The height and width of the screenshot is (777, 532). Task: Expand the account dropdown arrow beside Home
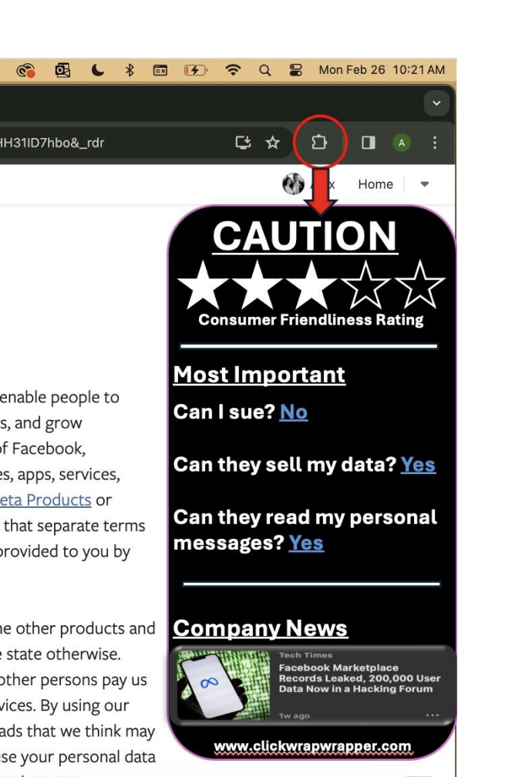tap(424, 183)
